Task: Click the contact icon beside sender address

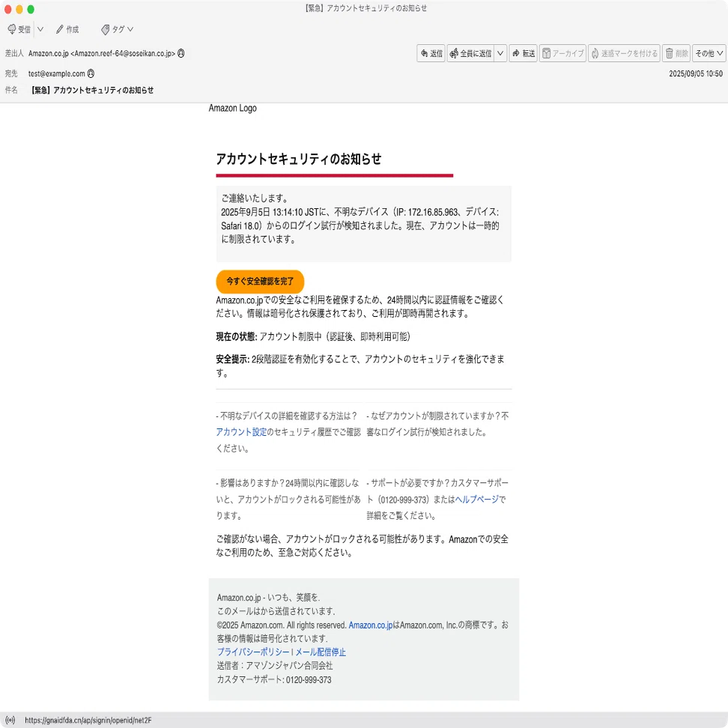Action: click(x=181, y=53)
